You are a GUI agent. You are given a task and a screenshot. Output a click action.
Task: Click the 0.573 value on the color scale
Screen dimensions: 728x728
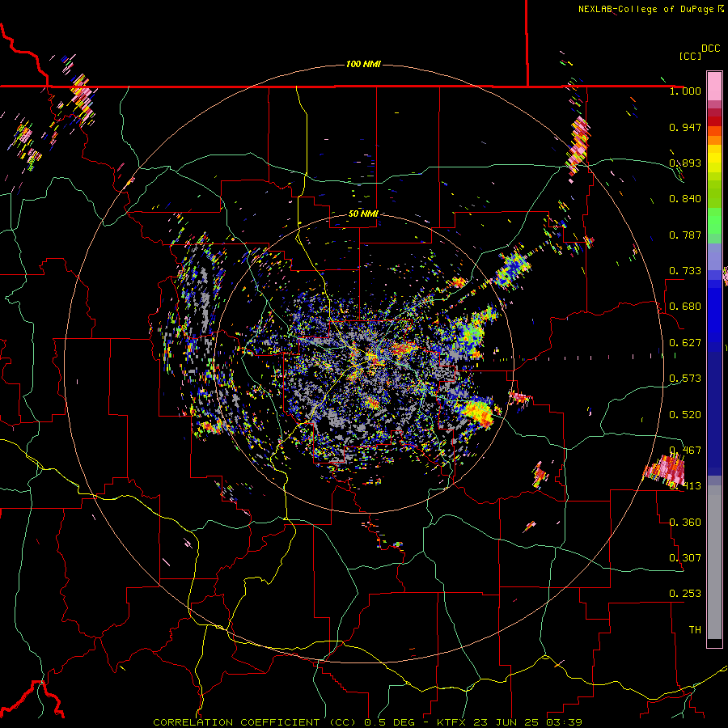pyautogui.click(x=685, y=379)
